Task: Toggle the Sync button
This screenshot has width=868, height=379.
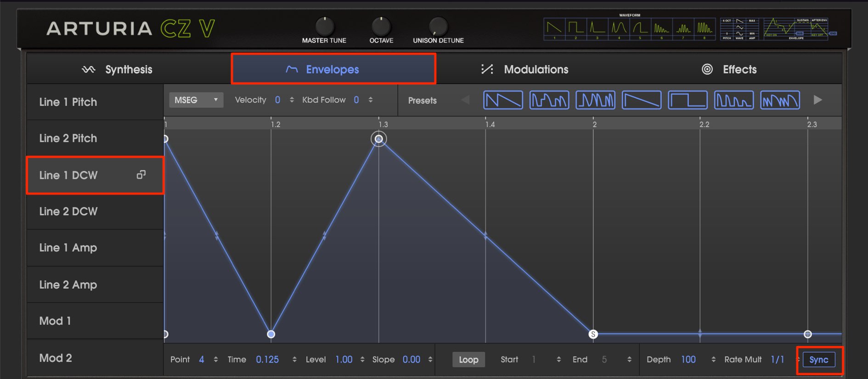Action: [x=819, y=360]
